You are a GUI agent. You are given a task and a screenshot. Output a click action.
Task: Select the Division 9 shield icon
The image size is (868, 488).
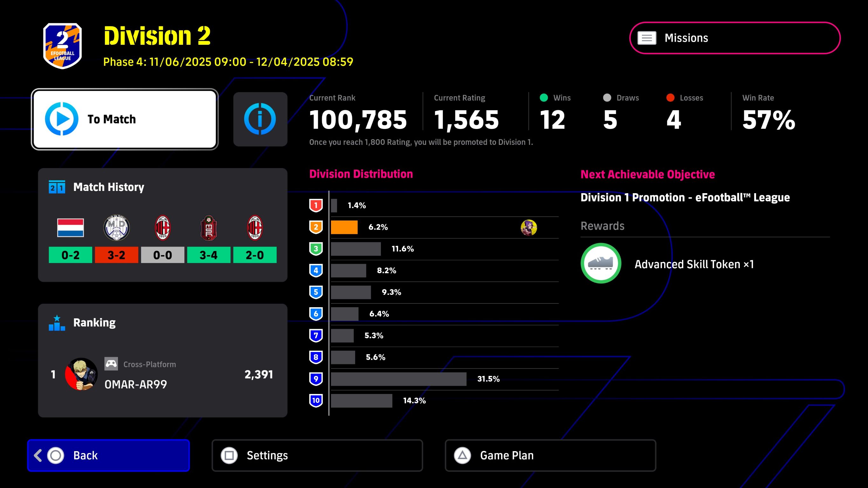[x=316, y=379]
